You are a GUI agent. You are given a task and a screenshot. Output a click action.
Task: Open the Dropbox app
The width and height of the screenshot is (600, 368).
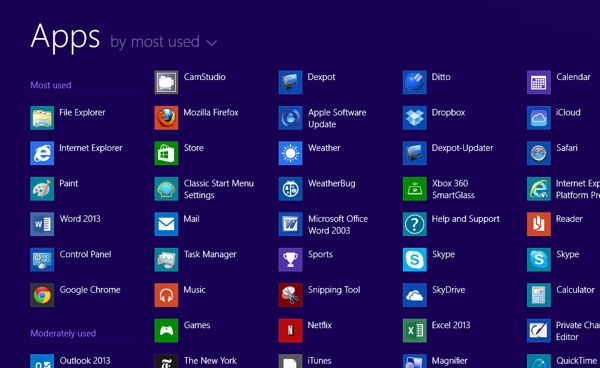click(434, 117)
